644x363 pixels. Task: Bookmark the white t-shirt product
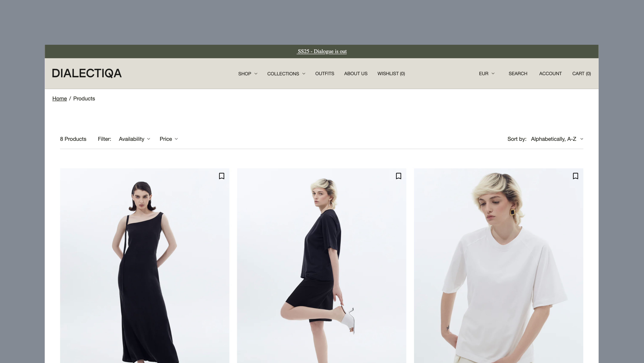[x=575, y=176]
